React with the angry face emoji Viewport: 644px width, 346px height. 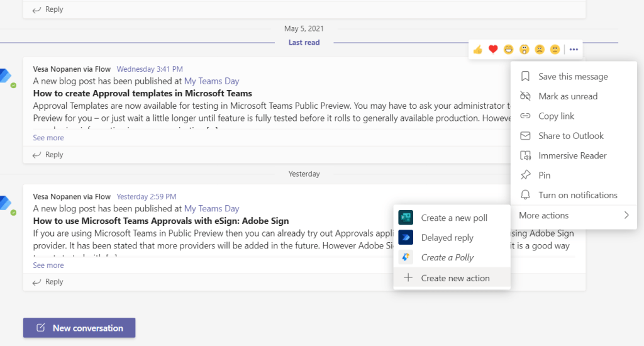click(555, 49)
